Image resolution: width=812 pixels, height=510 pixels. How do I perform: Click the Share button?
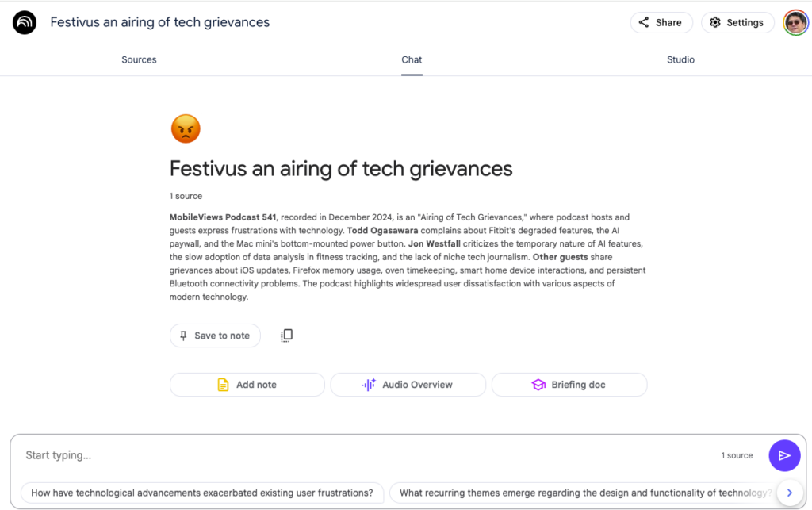pos(661,22)
